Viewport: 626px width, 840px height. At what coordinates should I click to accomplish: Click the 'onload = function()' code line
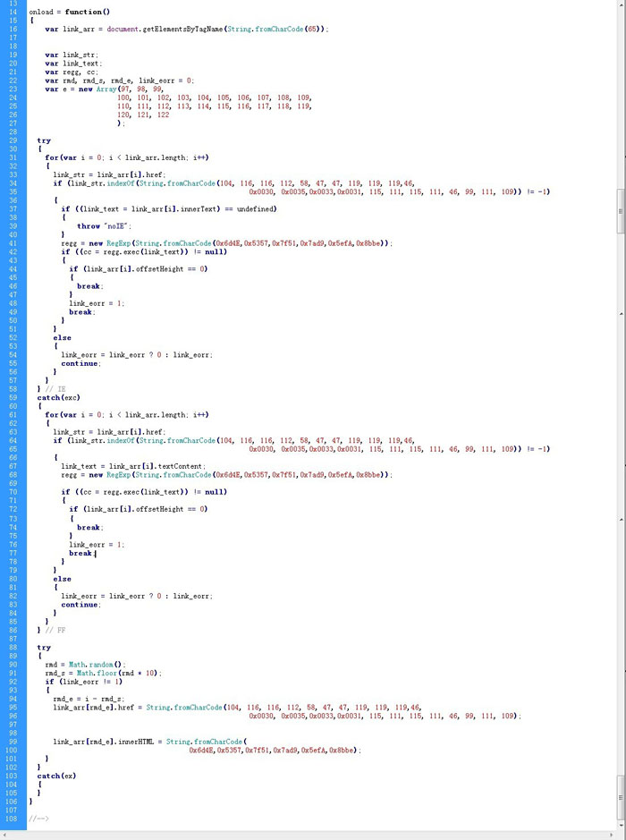[x=70, y=12]
